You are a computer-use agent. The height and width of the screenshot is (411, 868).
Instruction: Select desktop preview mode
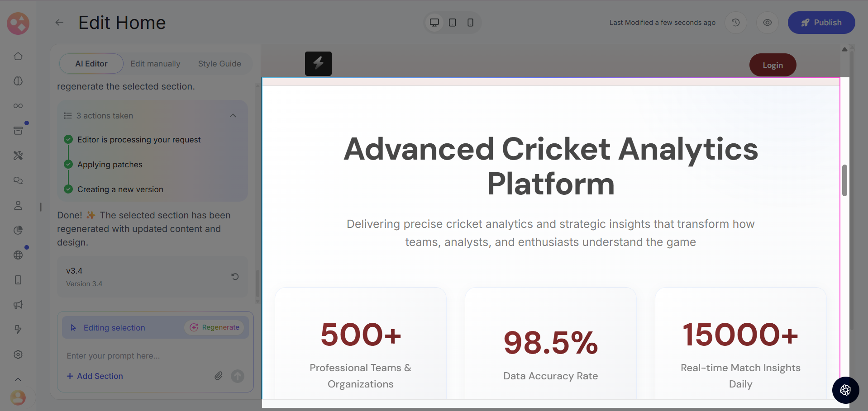[434, 23]
